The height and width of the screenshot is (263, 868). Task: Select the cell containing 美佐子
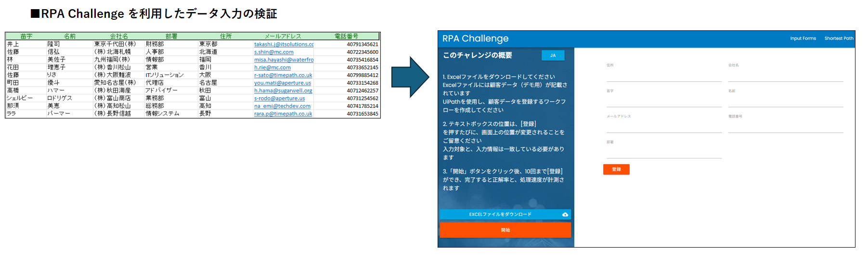70,60
